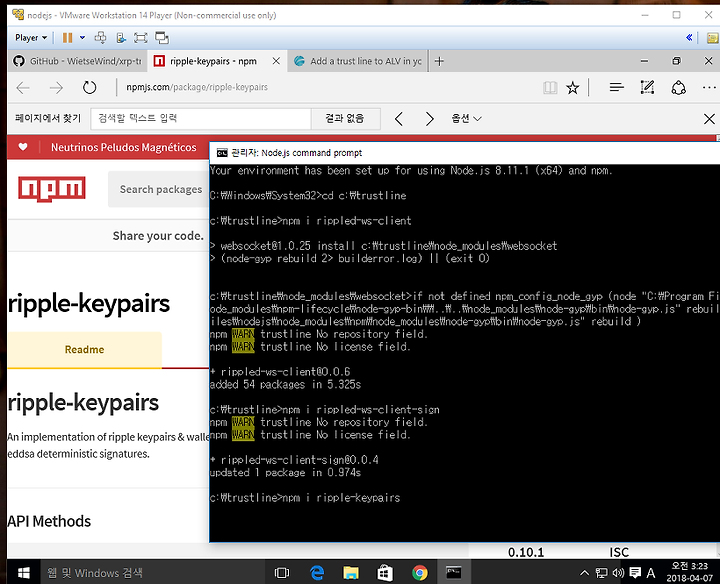Viewport: 720px width, 584px height.
Task: Click the find-on-page text field
Action: tap(201, 119)
